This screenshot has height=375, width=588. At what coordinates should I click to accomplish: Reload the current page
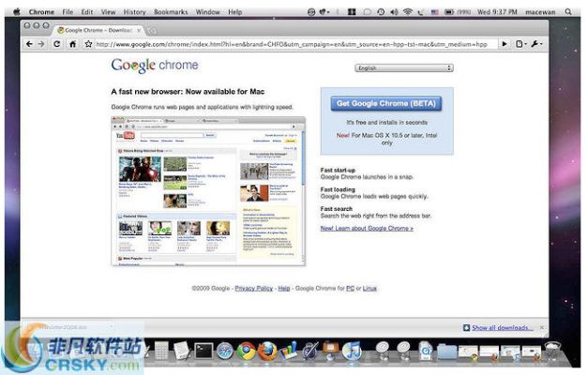click(56, 44)
